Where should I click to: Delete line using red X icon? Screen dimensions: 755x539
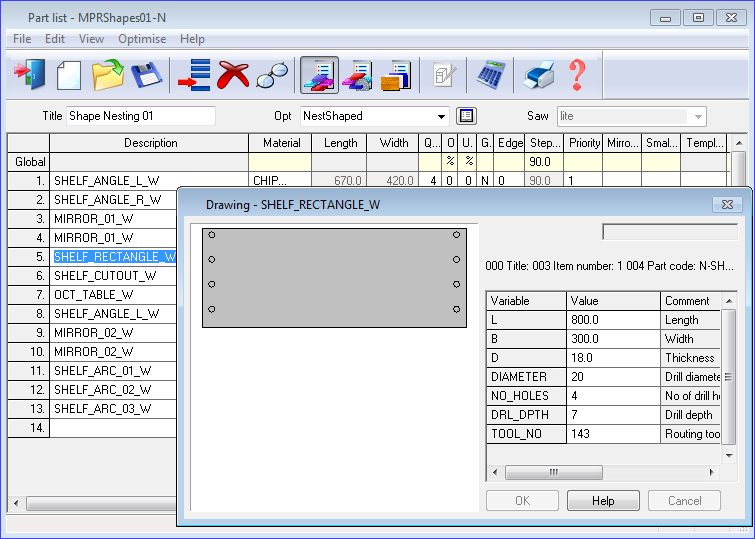click(x=233, y=75)
